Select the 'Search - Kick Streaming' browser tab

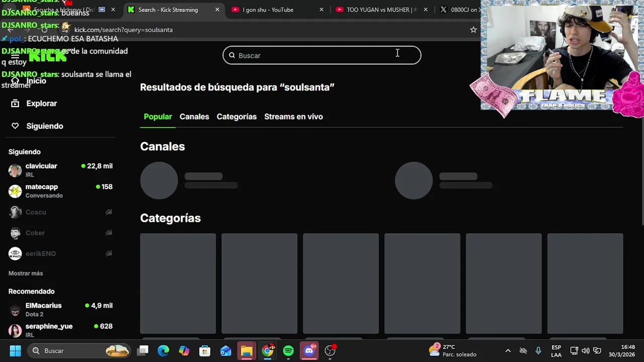[x=168, y=10]
